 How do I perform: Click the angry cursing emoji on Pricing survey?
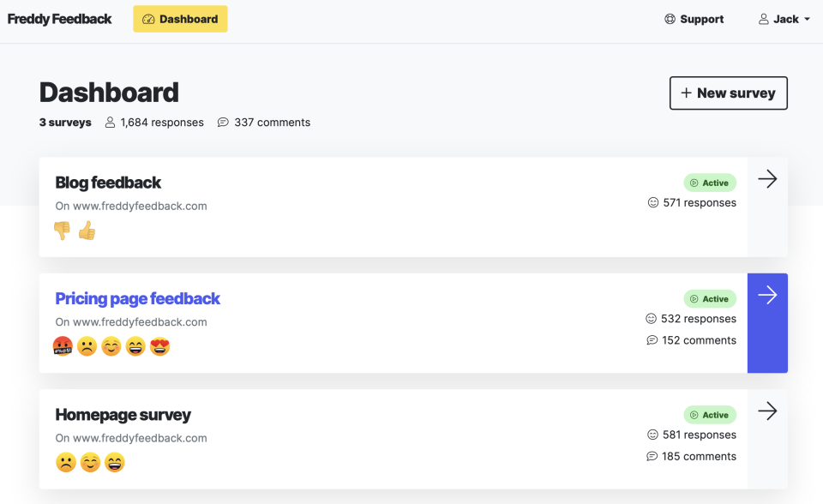[x=63, y=347]
